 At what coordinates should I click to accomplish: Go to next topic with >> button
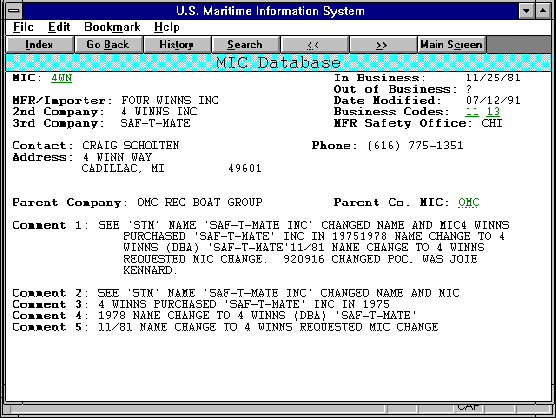click(382, 45)
